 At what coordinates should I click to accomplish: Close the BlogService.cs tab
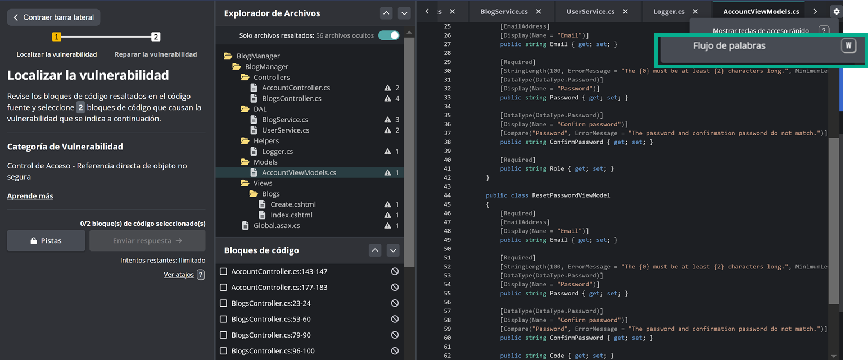[x=538, y=11]
